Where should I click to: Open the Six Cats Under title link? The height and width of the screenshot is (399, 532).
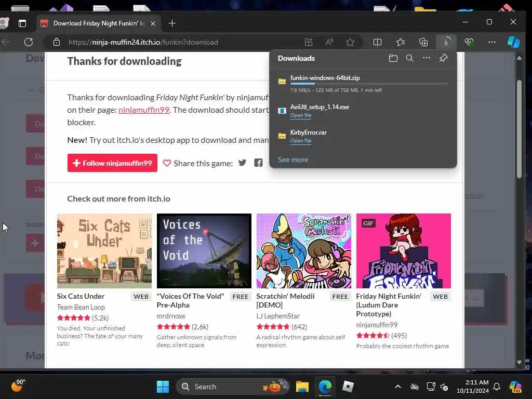[81, 296]
